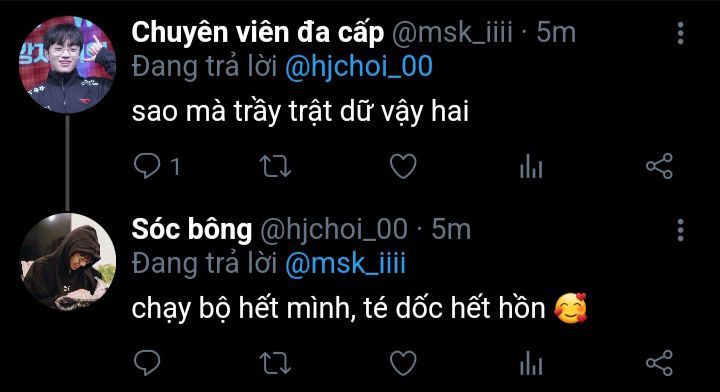Viewport: 720px width, 392px height.
Task: View analytics of the first tweet
Action: (531, 166)
